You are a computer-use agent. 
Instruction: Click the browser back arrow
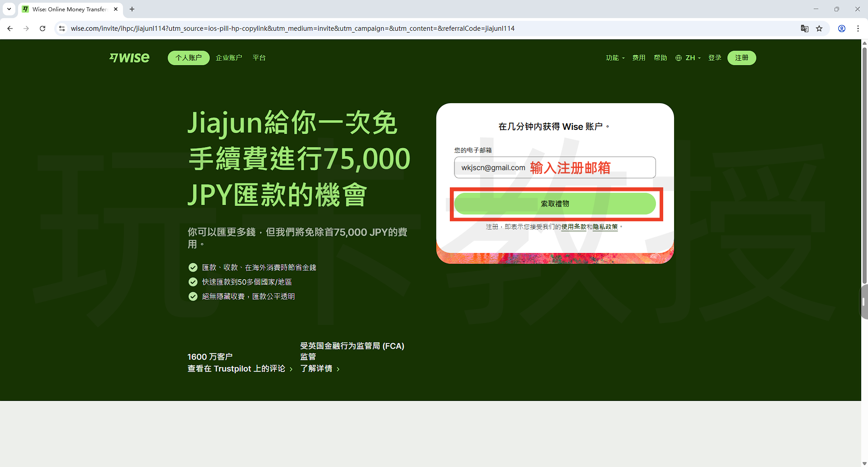[10, 29]
